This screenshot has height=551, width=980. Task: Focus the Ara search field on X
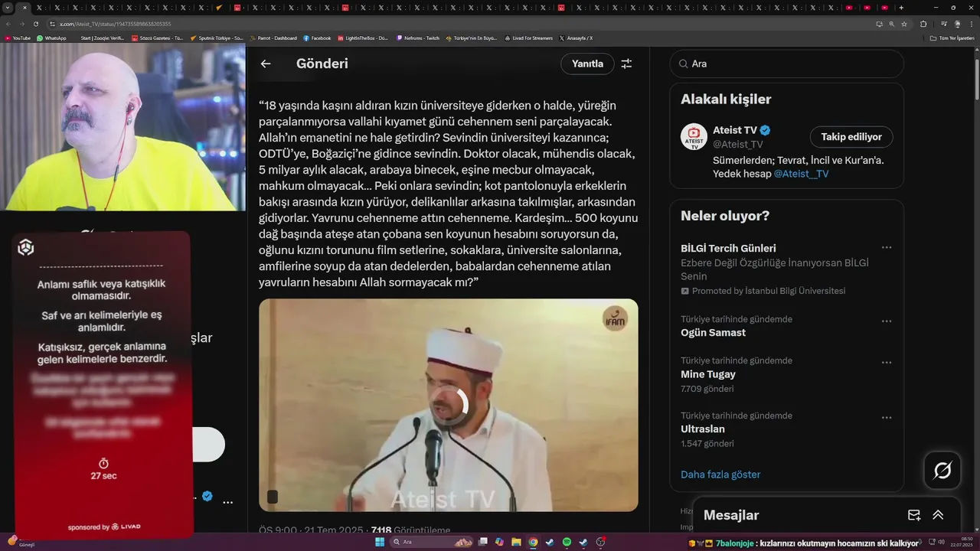[787, 64]
